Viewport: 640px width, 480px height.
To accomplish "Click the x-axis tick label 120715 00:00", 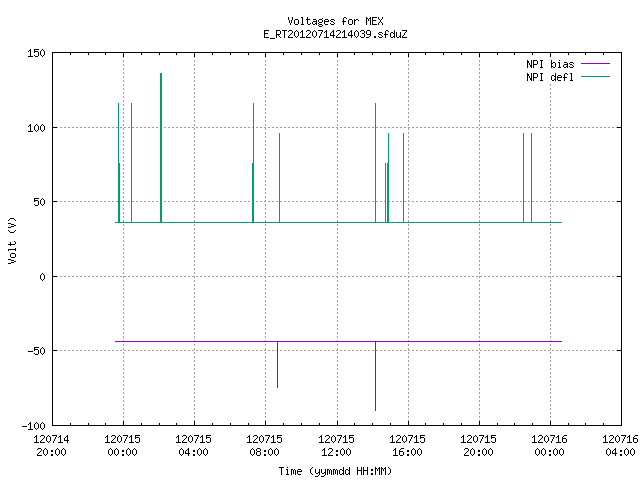I will pyautogui.click(x=122, y=446).
